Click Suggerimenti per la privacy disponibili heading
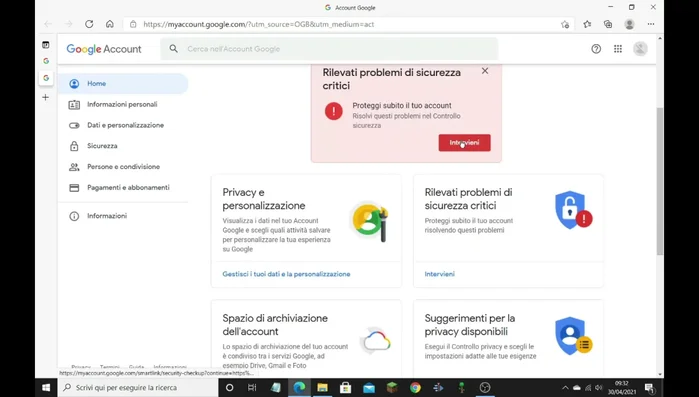Image resolution: width=699 pixels, height=397 pixels. (469, 325)
